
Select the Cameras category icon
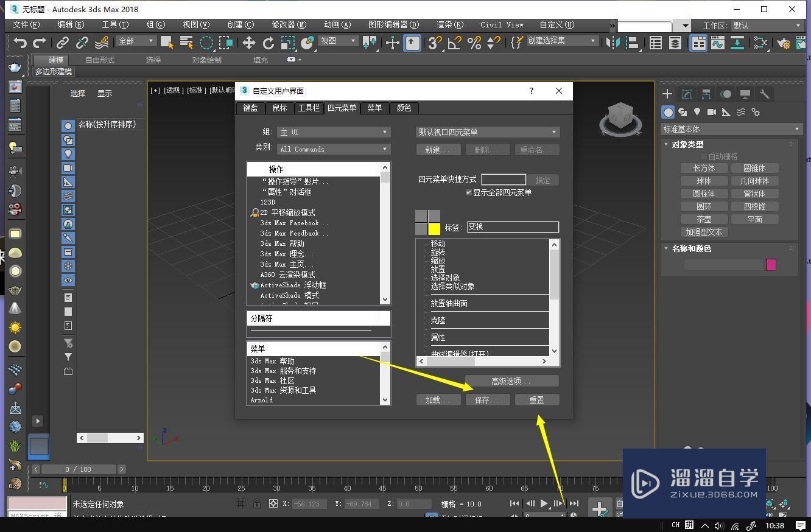[712, 112]
